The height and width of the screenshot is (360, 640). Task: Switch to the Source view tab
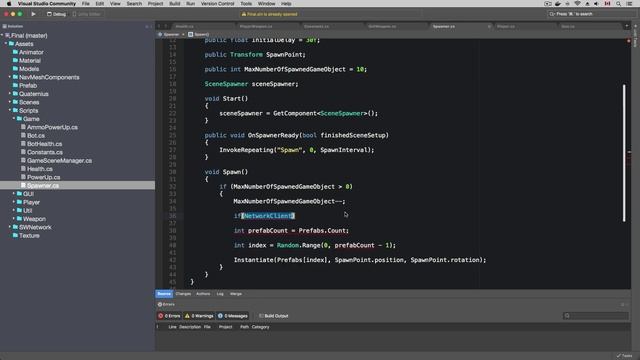coord(164,294)
